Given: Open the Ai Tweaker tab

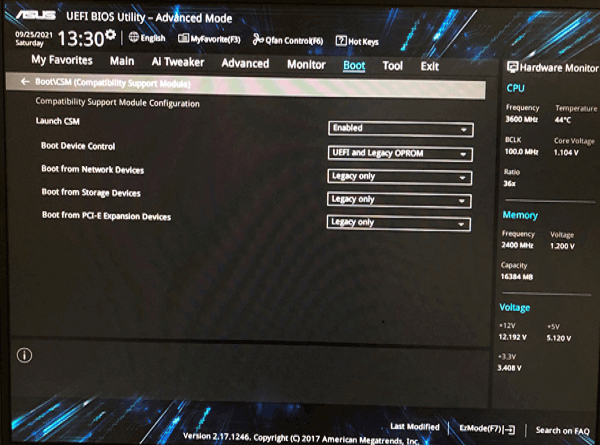Looking at the screenshot, I should click(178, 62).
